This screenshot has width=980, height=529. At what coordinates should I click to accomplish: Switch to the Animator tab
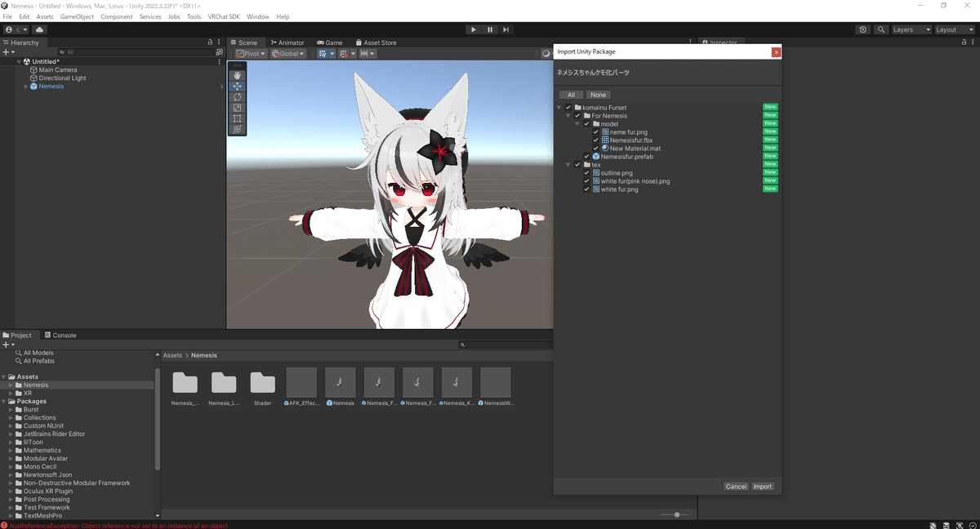pos(287,42)
